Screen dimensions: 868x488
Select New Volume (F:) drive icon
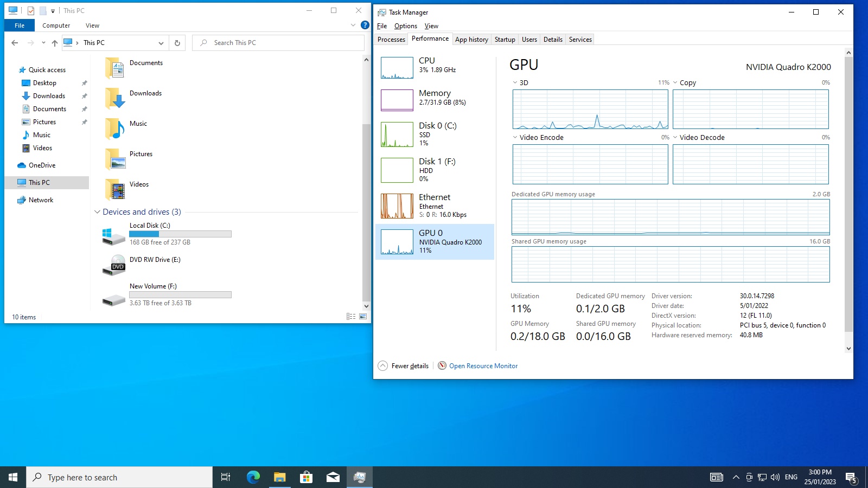[114, 299]
